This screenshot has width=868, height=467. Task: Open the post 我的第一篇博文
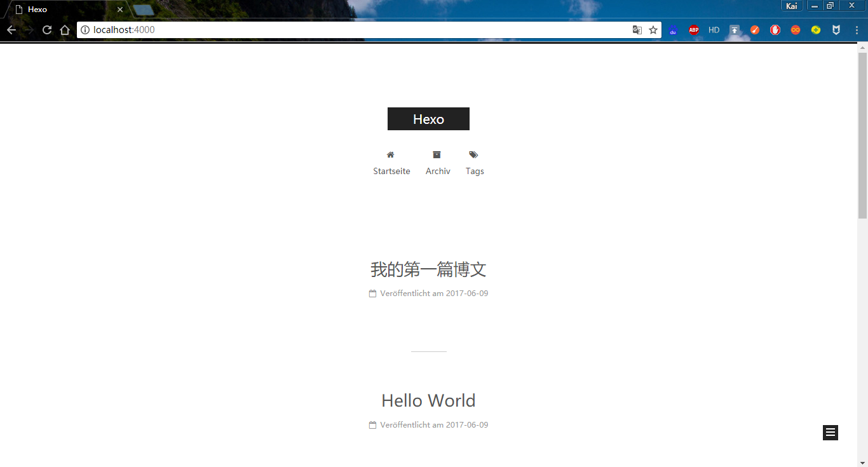coord(428,269)
